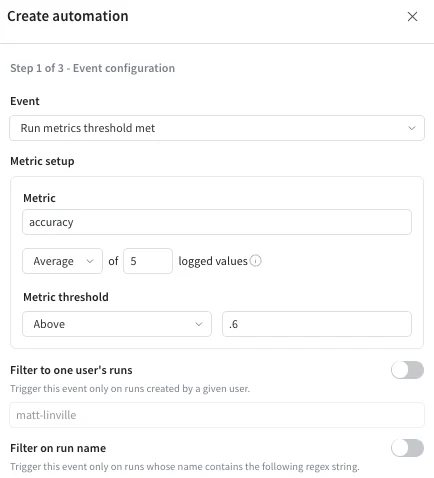Click the Metric threshold label
Image resolution: width=434 pixels, height=478 pixels.
click(66, 297)
